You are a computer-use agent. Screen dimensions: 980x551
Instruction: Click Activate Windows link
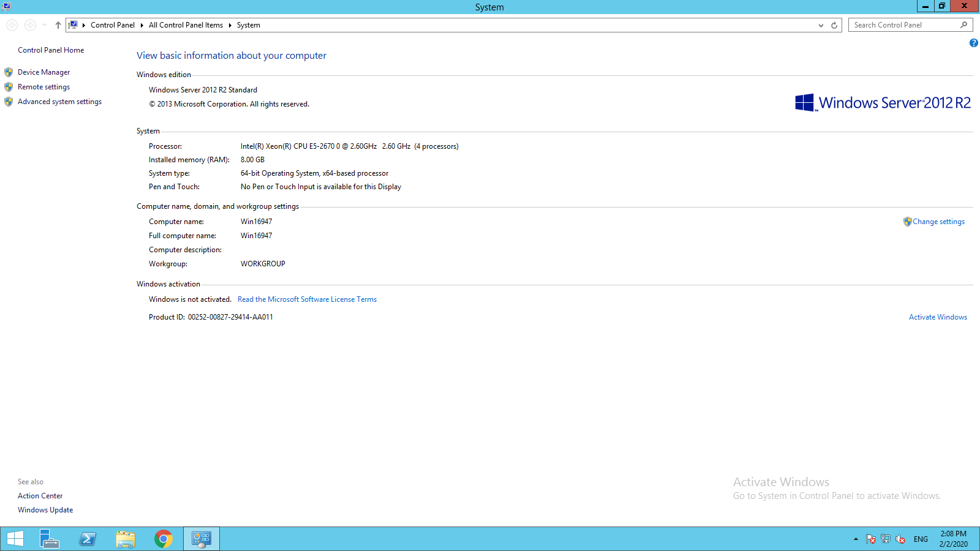pos(938,317)
